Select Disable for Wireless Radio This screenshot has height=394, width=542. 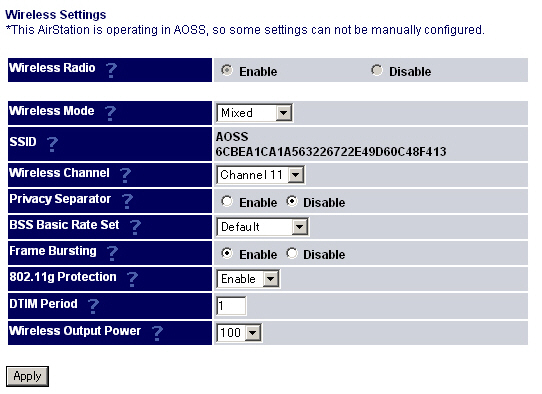(376, 70)
